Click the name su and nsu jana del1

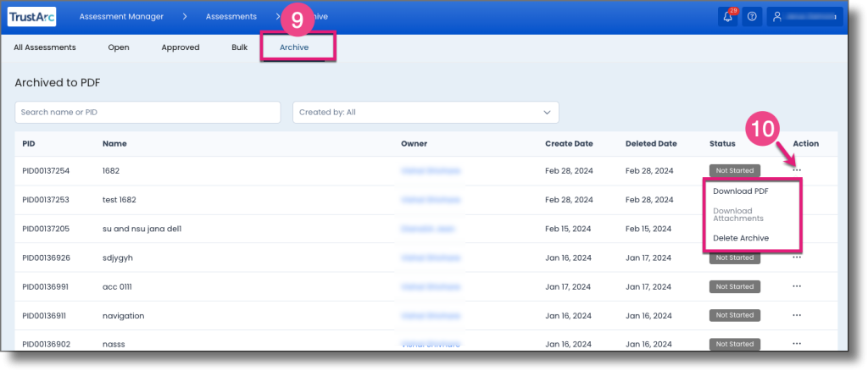click(142, 229)
